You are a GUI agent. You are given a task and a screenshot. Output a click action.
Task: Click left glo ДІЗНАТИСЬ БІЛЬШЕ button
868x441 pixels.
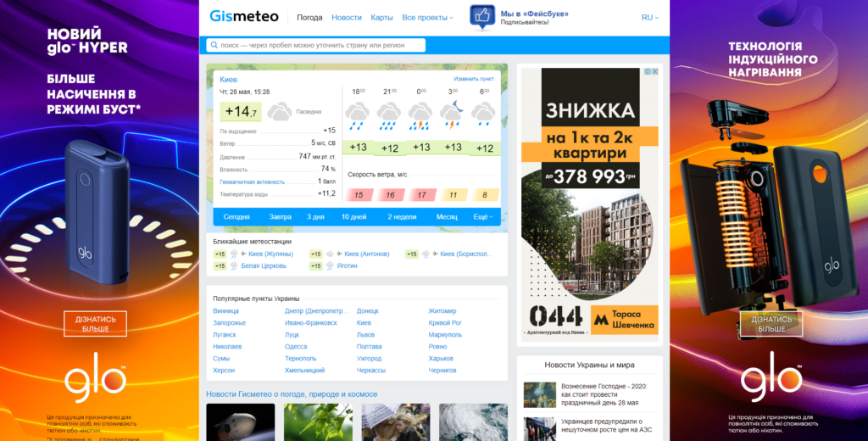point(95,324)
